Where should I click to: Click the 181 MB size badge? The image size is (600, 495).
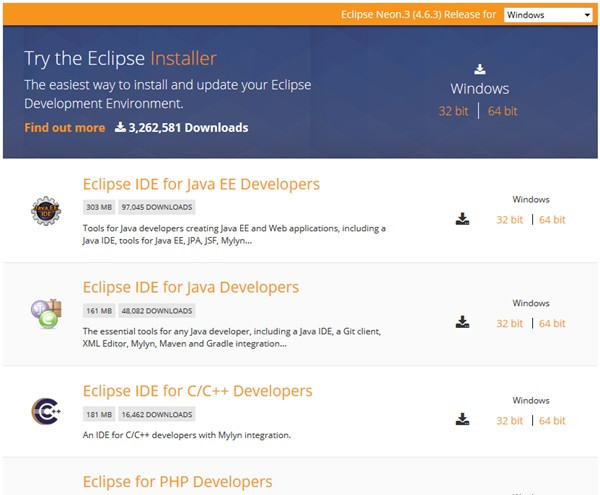point(99,415)
